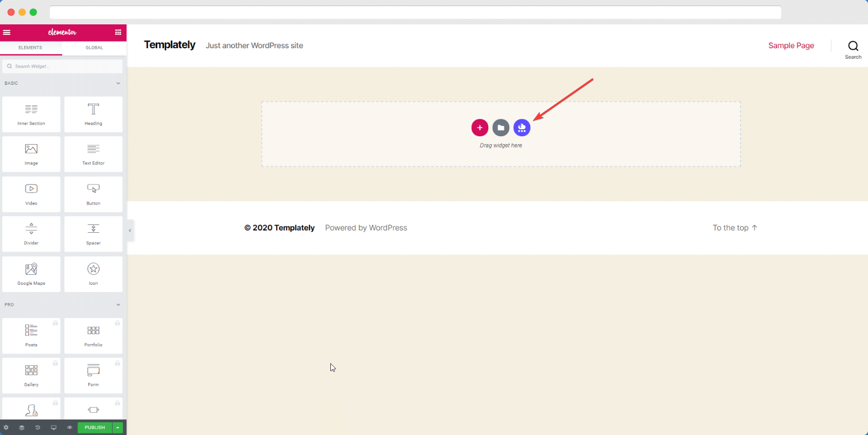Click the pink Add New Section button

click(x=480, y=127)
